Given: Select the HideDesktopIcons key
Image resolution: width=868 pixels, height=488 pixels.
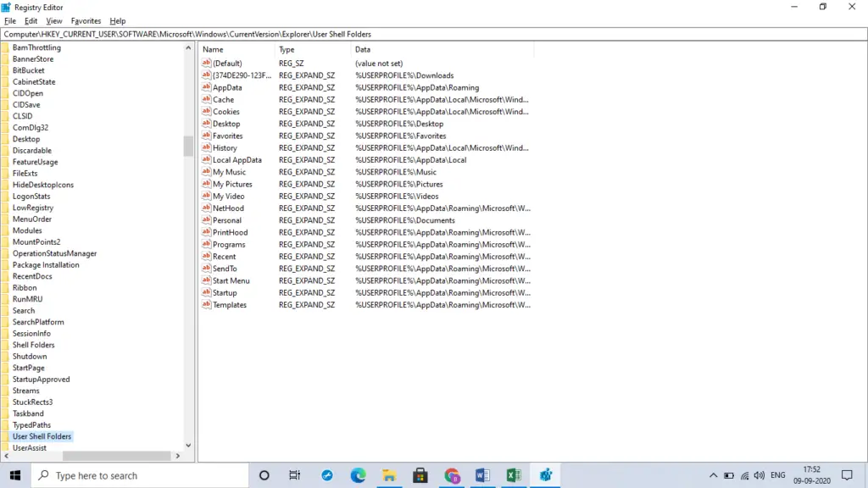Looking at the screenshot, I should coord(43,185).
